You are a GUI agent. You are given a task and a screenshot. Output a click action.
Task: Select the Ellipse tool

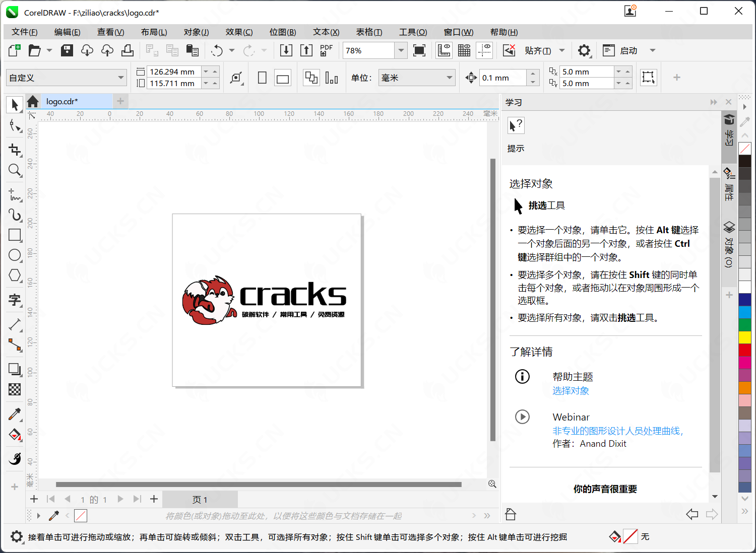15,255
